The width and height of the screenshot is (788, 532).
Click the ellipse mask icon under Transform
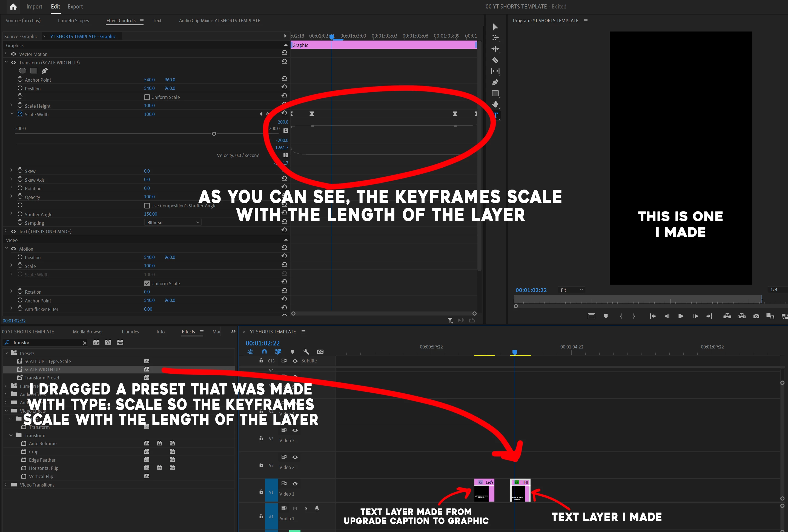[x=22, y=70]
